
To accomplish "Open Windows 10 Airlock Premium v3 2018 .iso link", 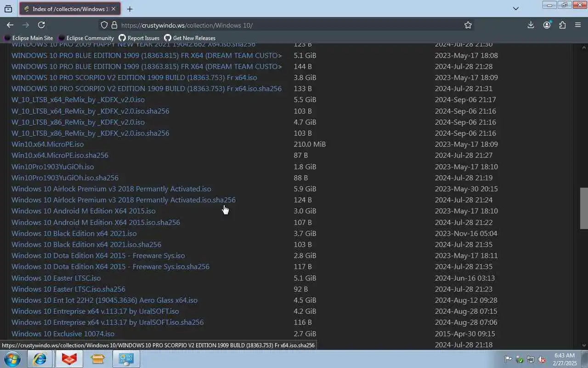I will [111, 189].
